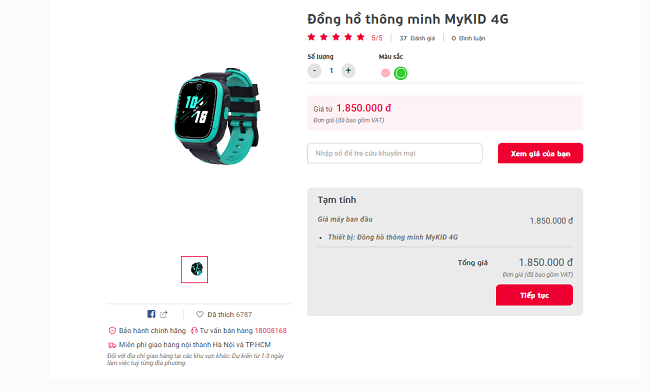This screenshot has height=392, width=650.
Task: Click the free delivery truck icon
Action: [112, 345]
